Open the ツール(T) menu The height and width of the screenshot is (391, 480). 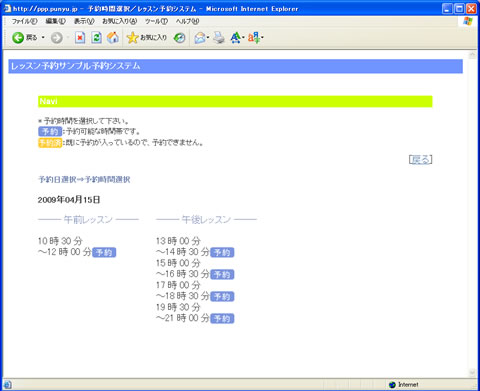tap(156, 21)
